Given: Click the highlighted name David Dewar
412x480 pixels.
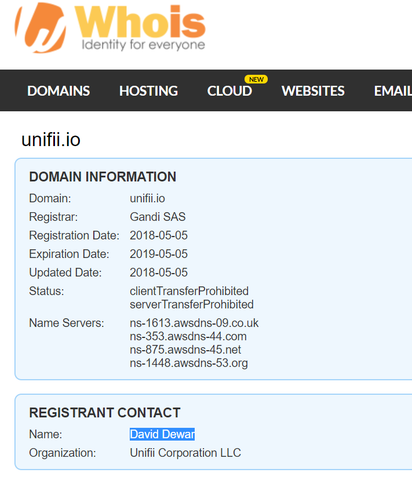Looking at the screenshot, I should [162, 434].
